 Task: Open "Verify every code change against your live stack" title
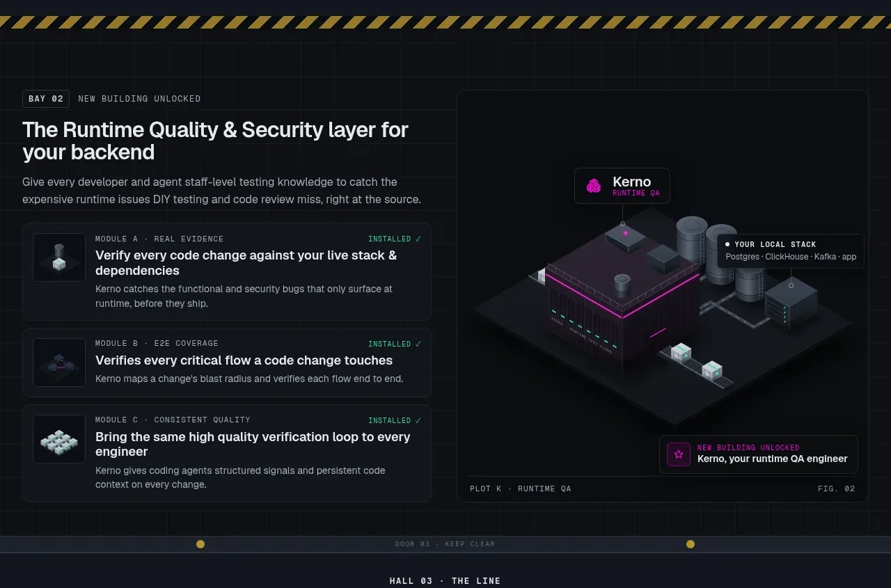coord(246,263)
